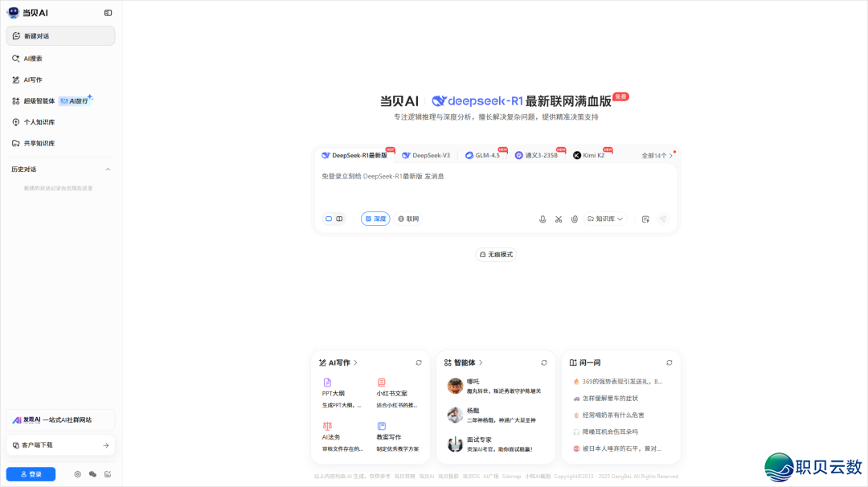Open settings hexagon icon at sidebar bottom
Image resolution: width=868 pixels, height=487 pixels.
(77, 474)
